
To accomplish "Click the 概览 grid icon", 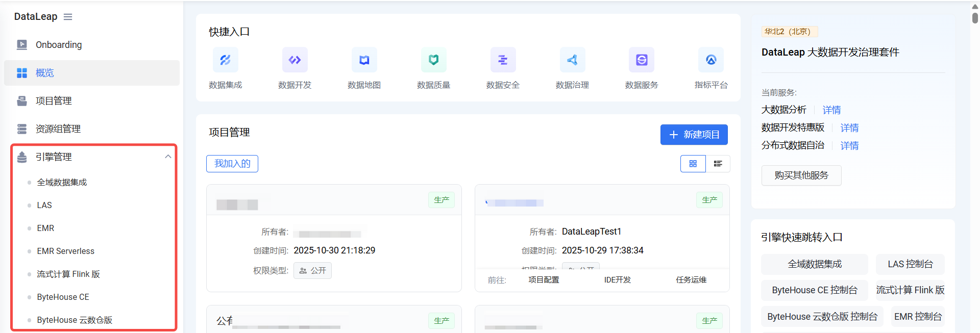I will point(22,73).
